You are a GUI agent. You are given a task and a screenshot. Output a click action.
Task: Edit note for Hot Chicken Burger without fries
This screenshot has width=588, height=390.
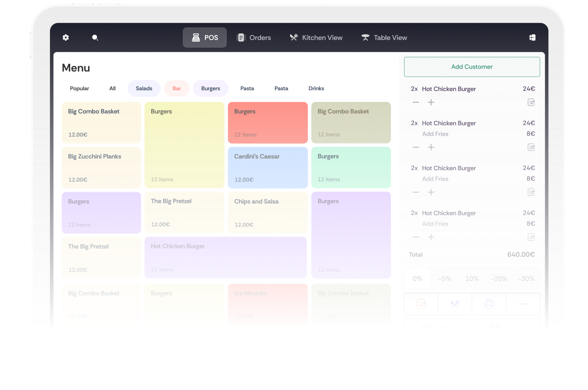coord(531,102)
